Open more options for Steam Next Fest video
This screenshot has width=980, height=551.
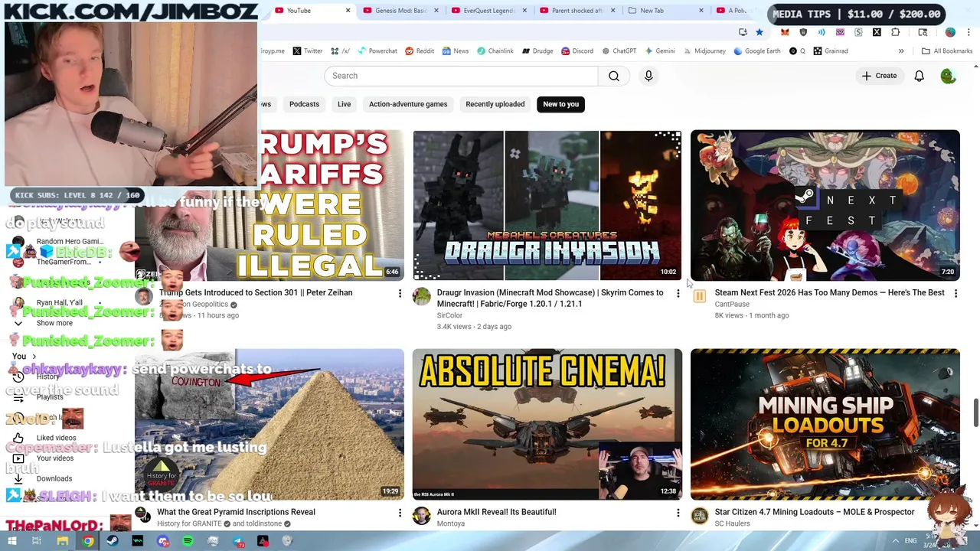(955, 293)
